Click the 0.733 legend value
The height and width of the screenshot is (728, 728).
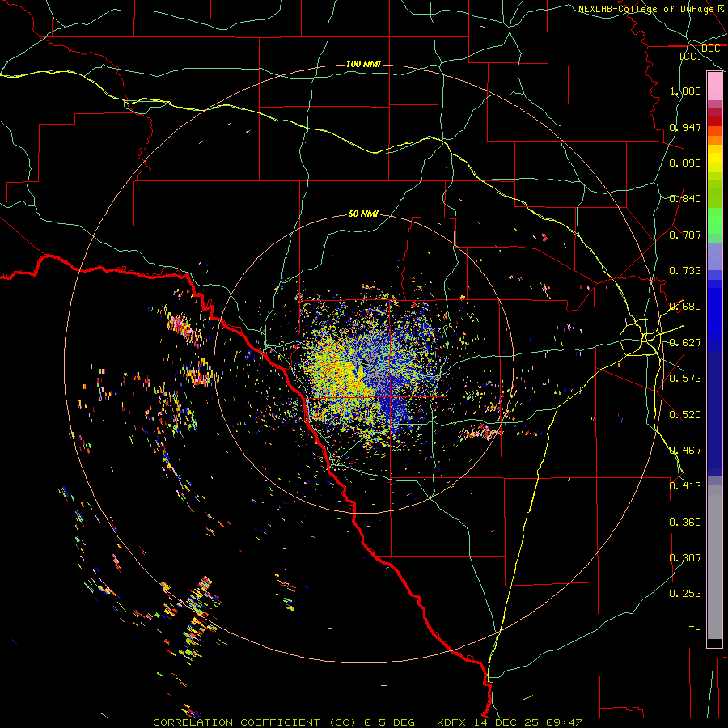tap(685, 271)
